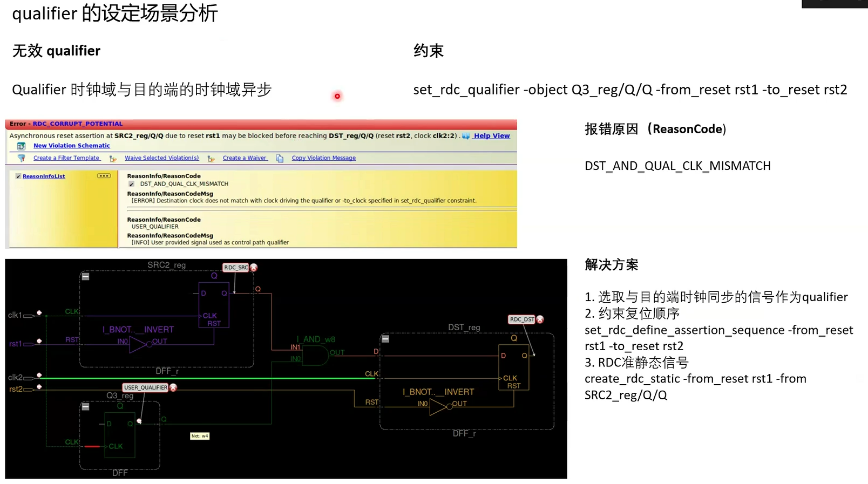This screenshot has height=484, width=868.
Task: Close the USER_QUALIFIER tag marker
Action: [x=173, y=387]
